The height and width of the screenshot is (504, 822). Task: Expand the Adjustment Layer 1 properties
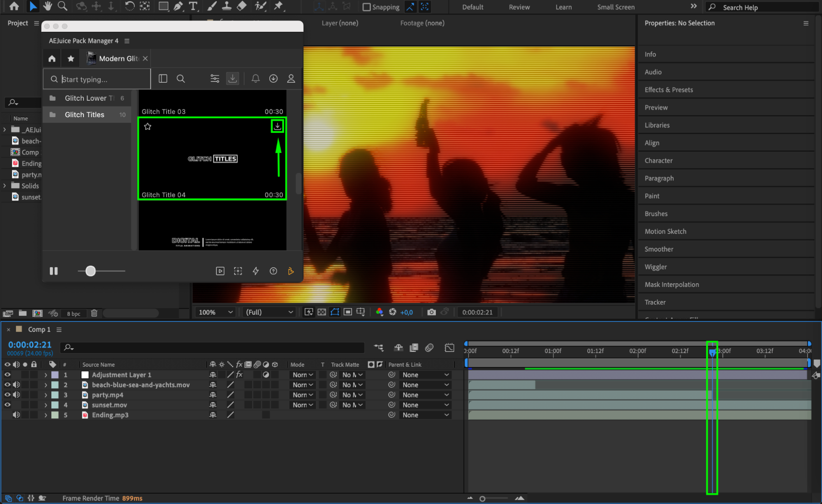click(x=46, y=375)
